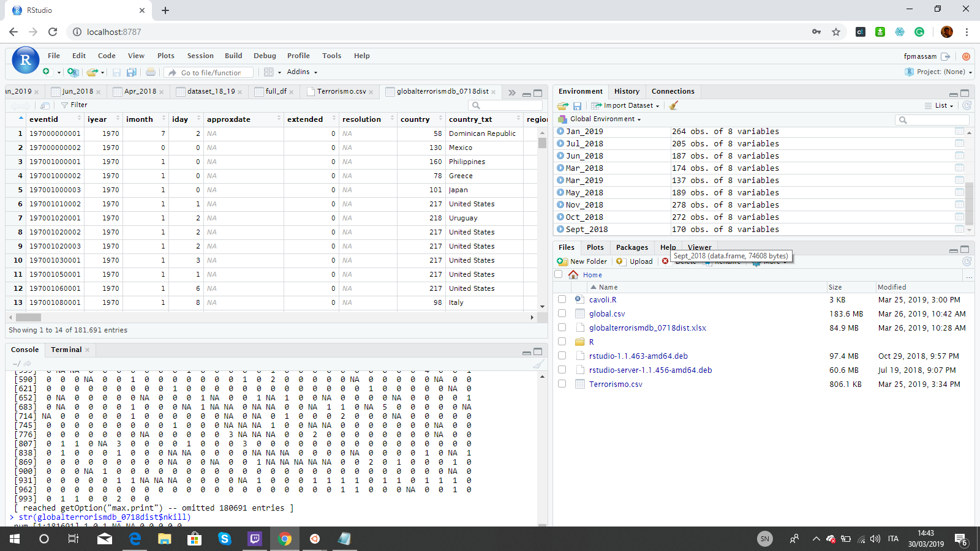Load workspace via Environment open icon
Screen dimensions: 980x551
click(x=562, y=105)
